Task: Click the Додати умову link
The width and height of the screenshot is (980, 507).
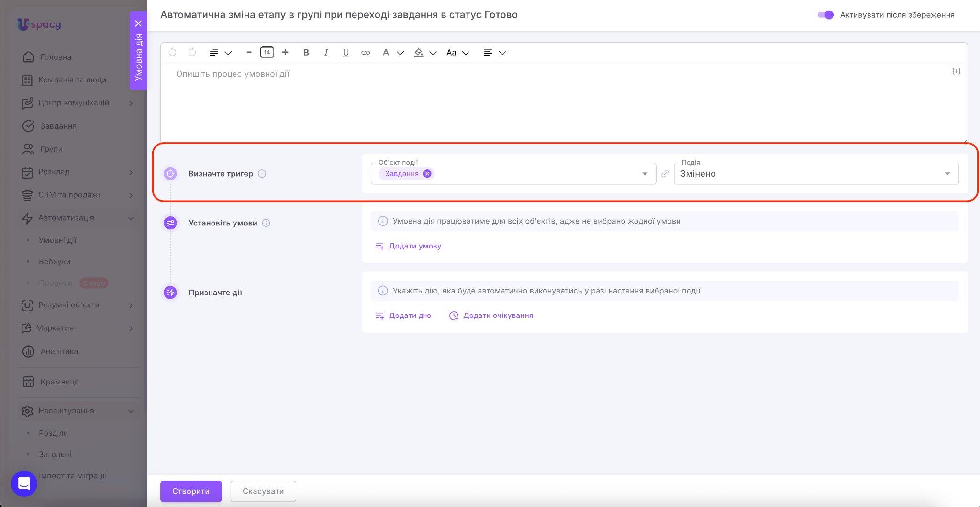Action: pos(414,246)
